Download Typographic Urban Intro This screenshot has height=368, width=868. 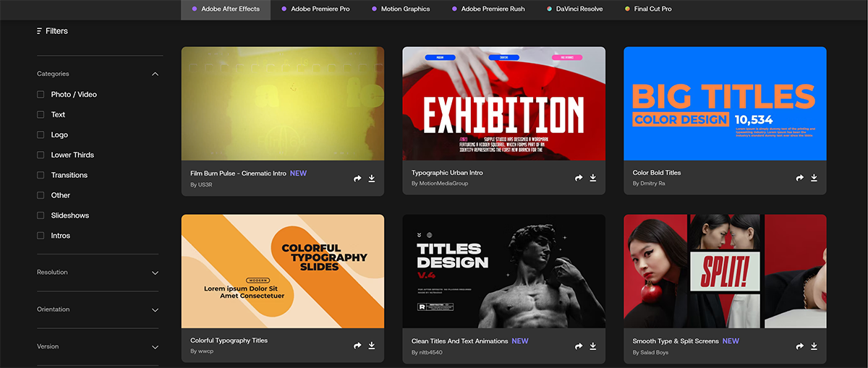[x=593, y=178]
